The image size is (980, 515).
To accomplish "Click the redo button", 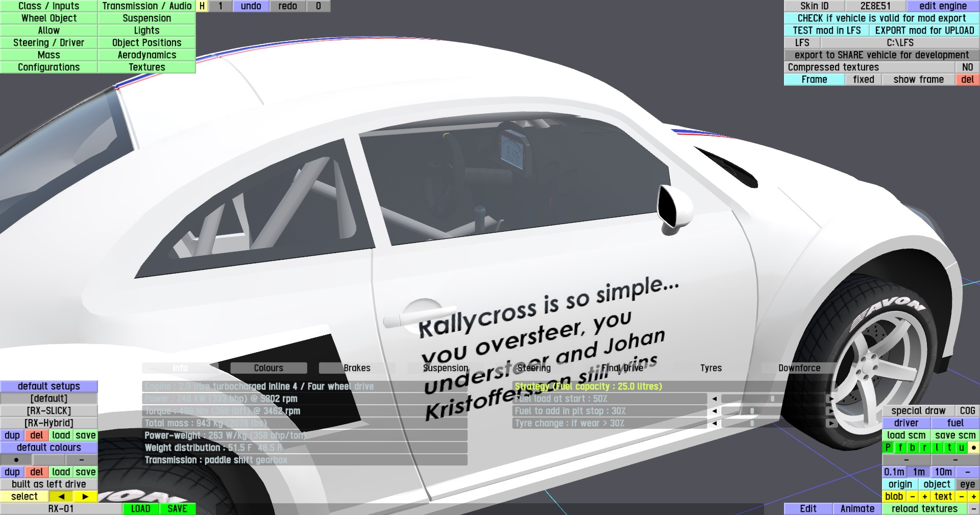I will pos(288,6).
